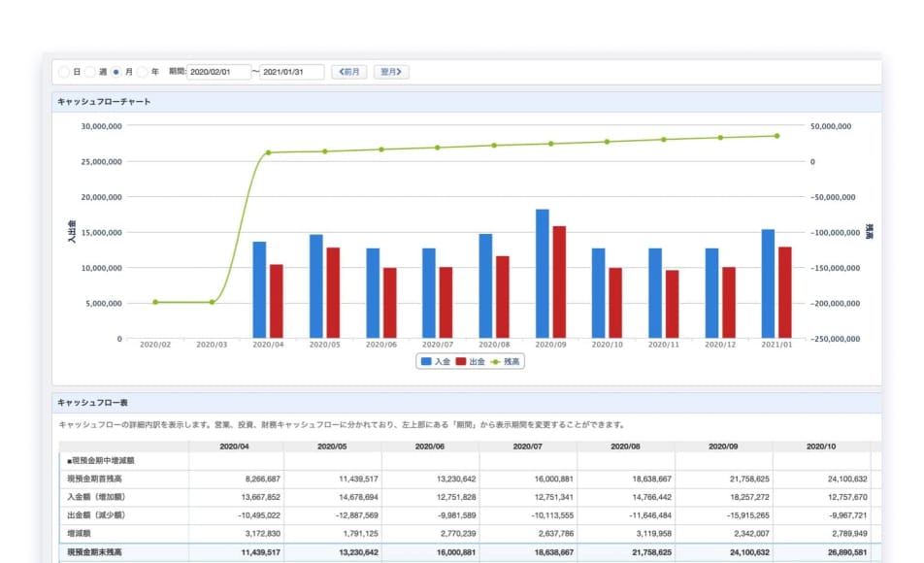This screenshot has height=563, width=924.
Task: Click the blue 入金 bar for 2020/09
Action: point(543,274)
